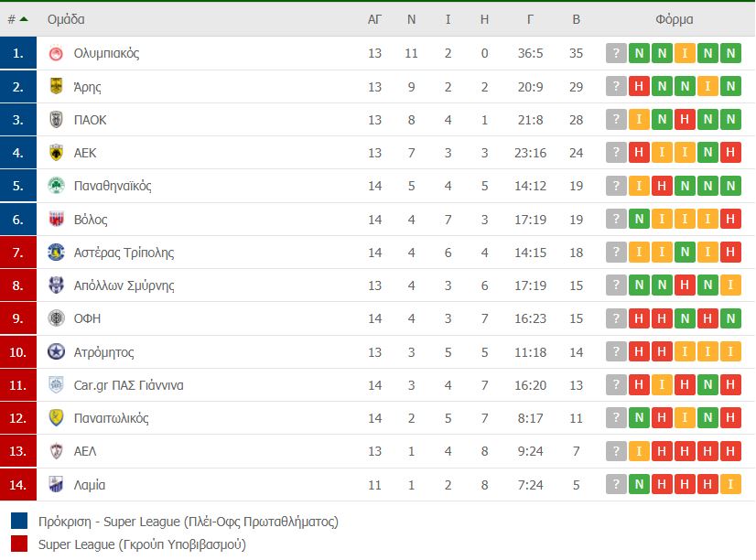Click the ΠΑΟΚ team badge
This screenshot has width=756, height=560.
[56, 120]
